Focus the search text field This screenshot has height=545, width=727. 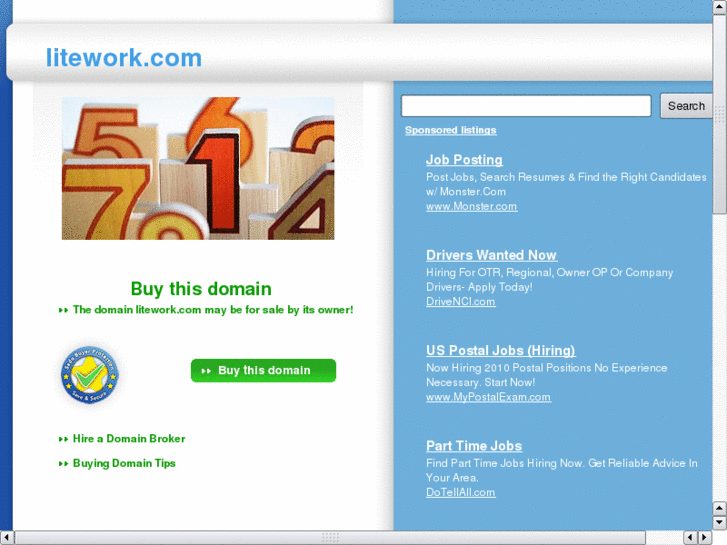pos(526,106)
